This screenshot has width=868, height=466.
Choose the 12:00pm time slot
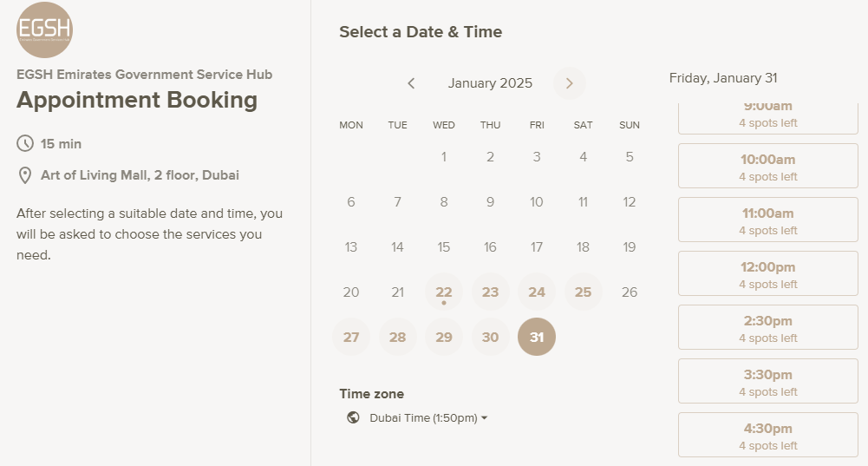(767, 273)
